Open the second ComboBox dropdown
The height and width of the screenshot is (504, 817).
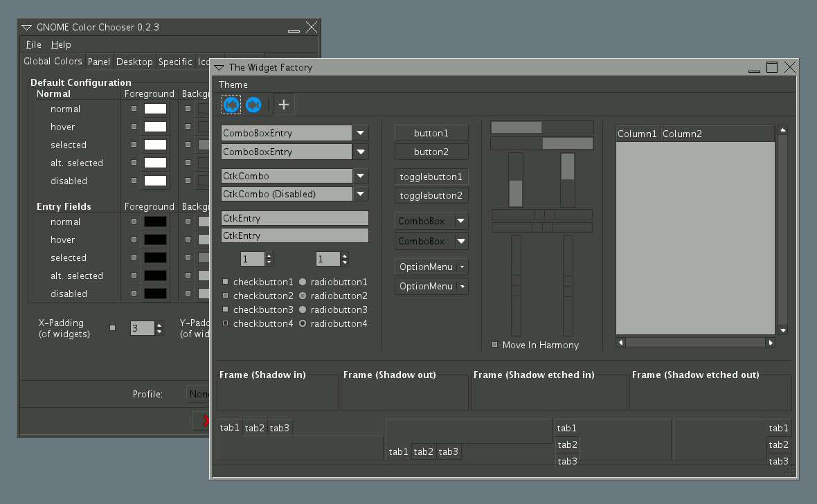tap(431, 242)
